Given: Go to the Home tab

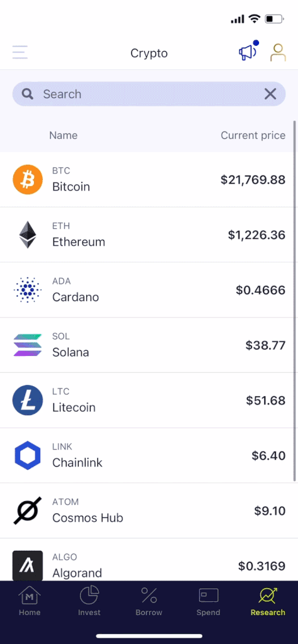Looking at the screenshot, I should [30, 602].
